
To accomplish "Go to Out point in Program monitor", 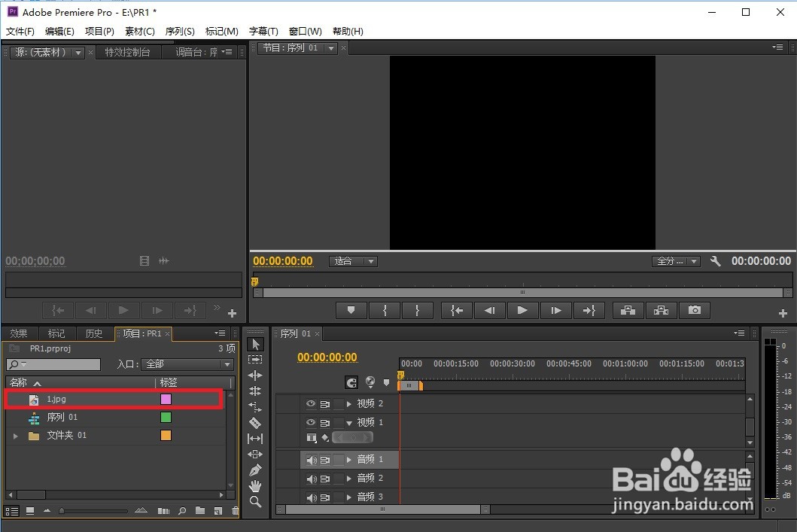I will (589, 310).
